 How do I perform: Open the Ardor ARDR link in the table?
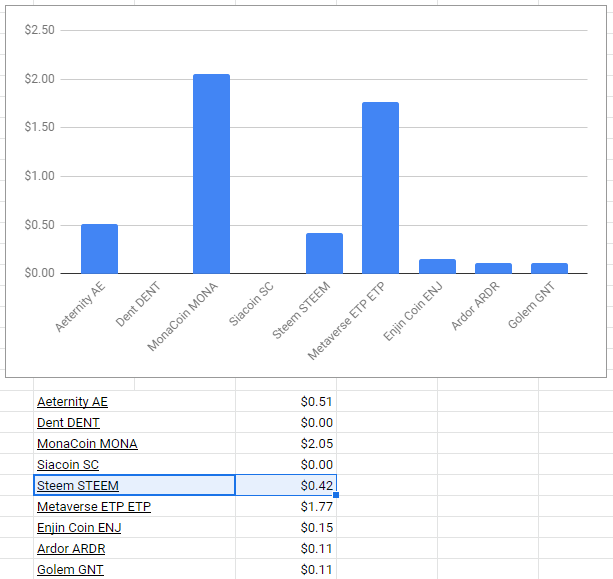[x=71, y=549]
